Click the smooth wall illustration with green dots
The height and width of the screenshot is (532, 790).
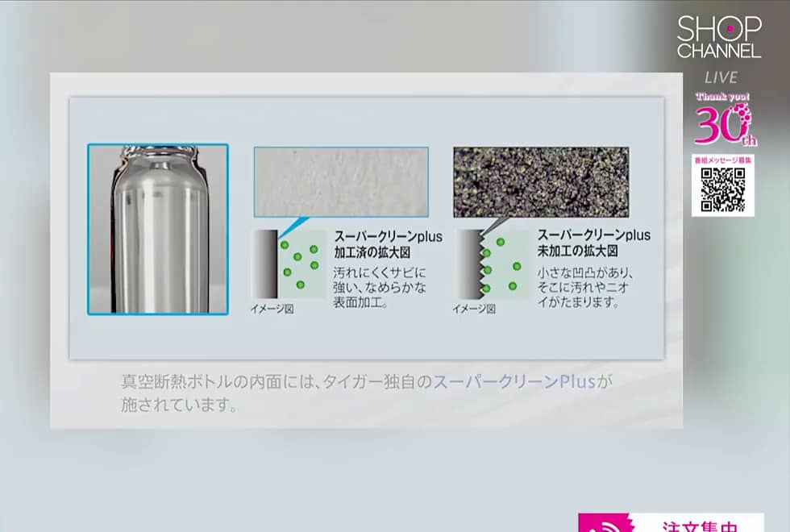289,264
